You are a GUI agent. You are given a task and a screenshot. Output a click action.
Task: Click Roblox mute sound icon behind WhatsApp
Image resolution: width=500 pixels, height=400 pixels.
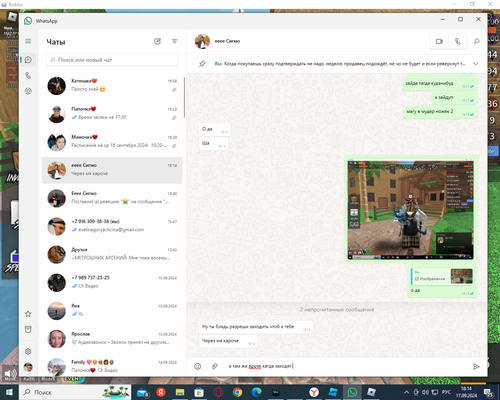(10, 374)
